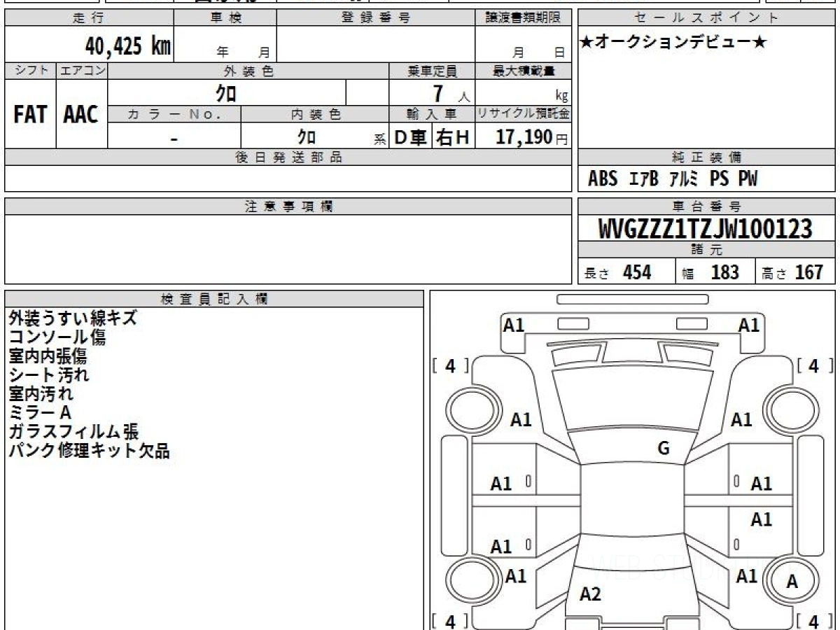Click the ABS equipment label
The image size is (840, 630).
(x=603, y=179)
